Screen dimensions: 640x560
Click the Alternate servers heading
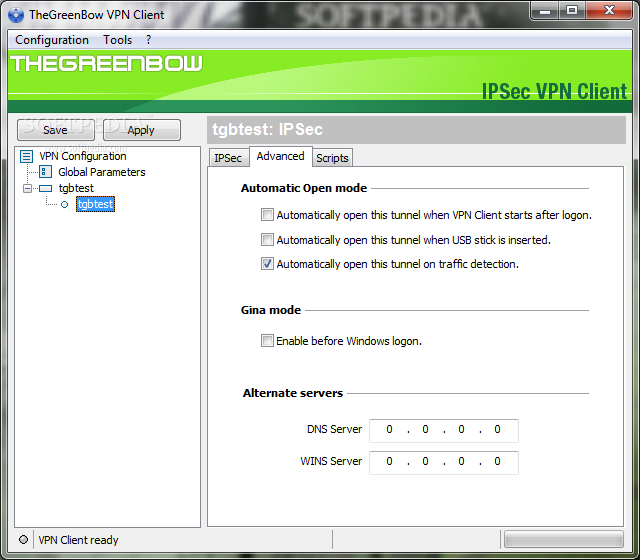(293, 393)
